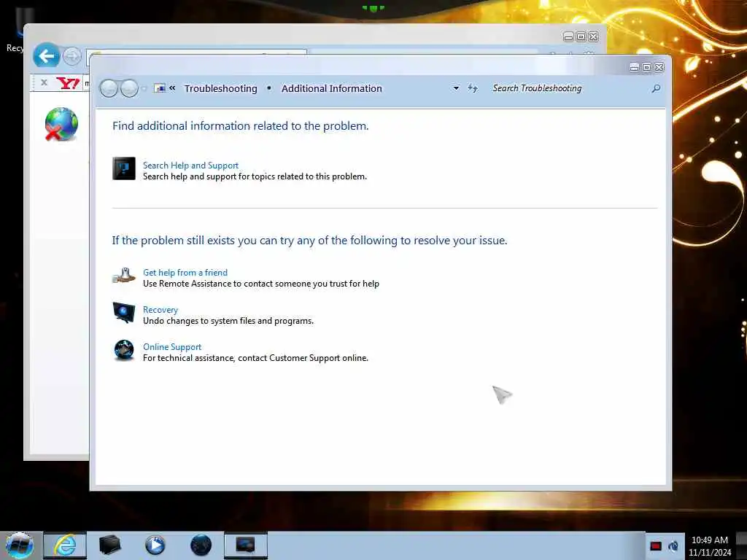Close the Yahoo toolbar in Internet Explorer
The image size is (747, 560).
(44, 82)
